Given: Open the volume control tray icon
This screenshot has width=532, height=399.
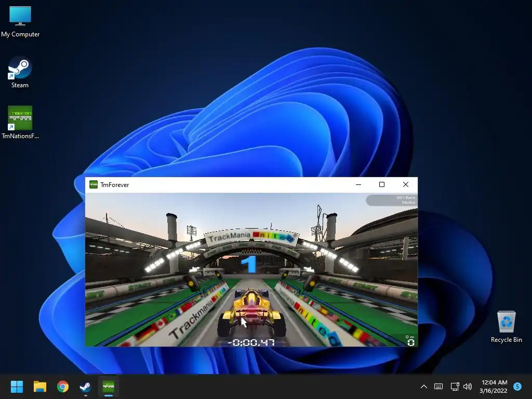Looking at the screenshot, I should [x=468, y=387].
